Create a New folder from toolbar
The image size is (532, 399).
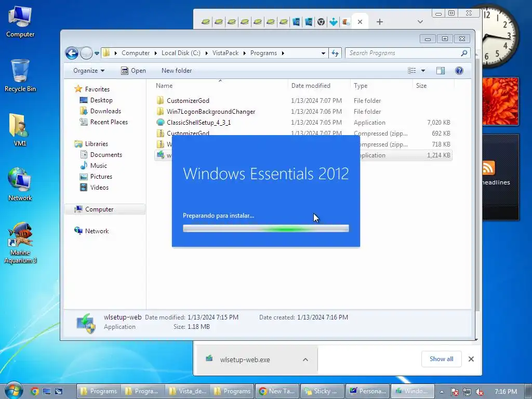177,71
